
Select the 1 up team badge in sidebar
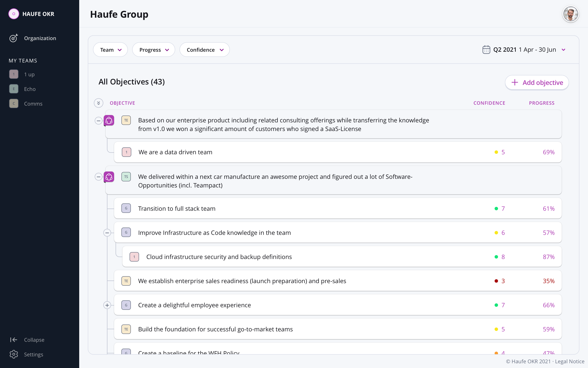click(x=14, y=74)
